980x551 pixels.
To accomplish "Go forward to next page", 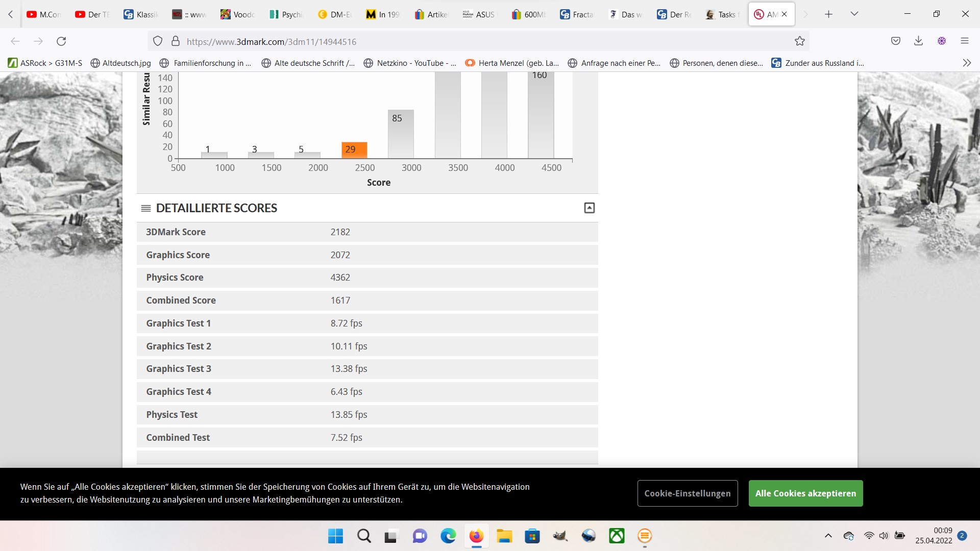I will [x=38, y=41].
